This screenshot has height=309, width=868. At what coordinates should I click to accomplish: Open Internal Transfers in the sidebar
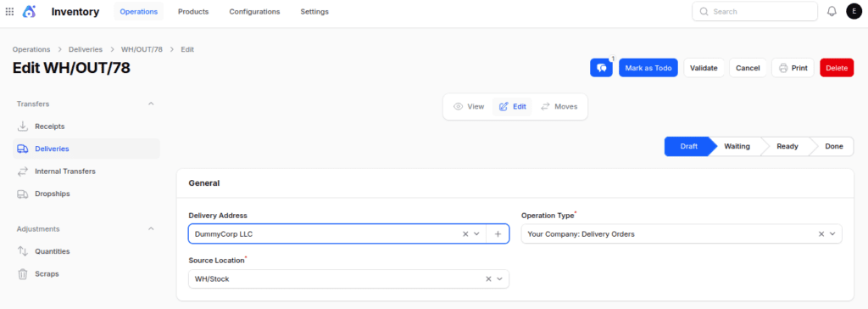[x=86, y=171]
